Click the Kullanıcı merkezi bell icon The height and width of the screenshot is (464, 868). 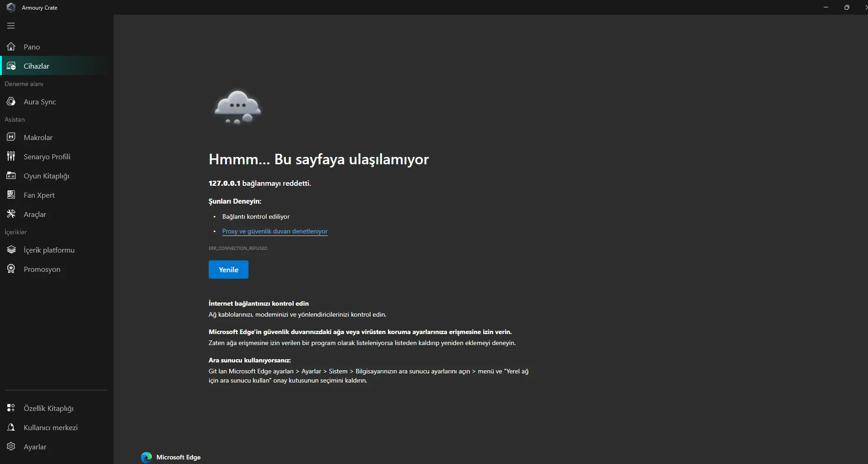(11, 427)
